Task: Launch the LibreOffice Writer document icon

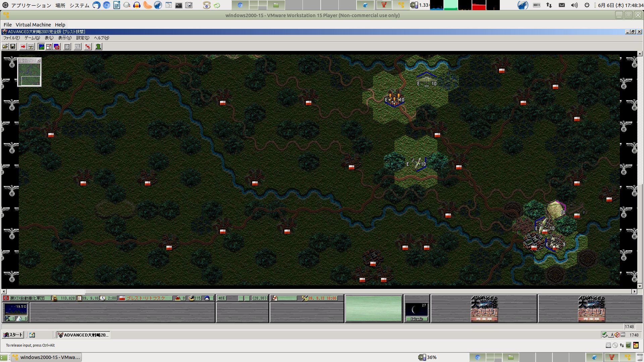Action: pyautogui.click(x=117, y=5)
